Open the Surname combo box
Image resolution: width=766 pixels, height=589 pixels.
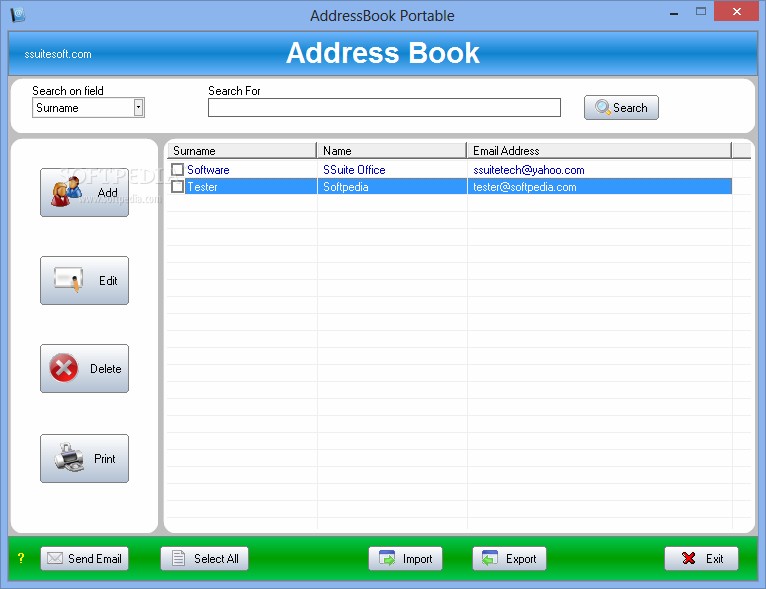[x=88, y=107]
